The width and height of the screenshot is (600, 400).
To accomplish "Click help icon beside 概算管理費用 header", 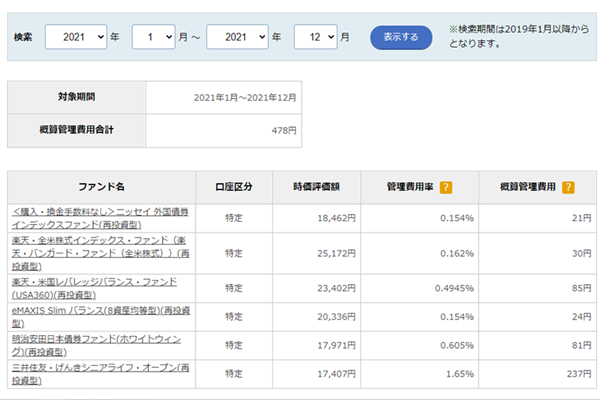I will [567, 187].
